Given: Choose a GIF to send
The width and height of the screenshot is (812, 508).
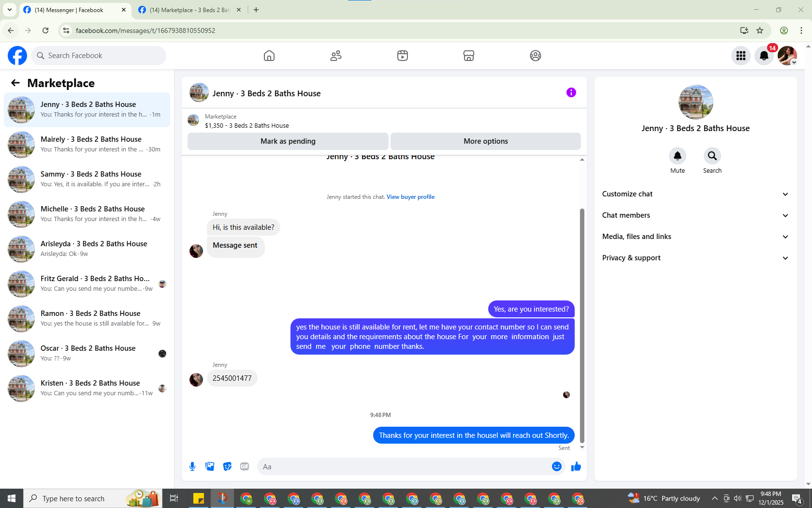Looking at the screenshot, I should (245, 466).
